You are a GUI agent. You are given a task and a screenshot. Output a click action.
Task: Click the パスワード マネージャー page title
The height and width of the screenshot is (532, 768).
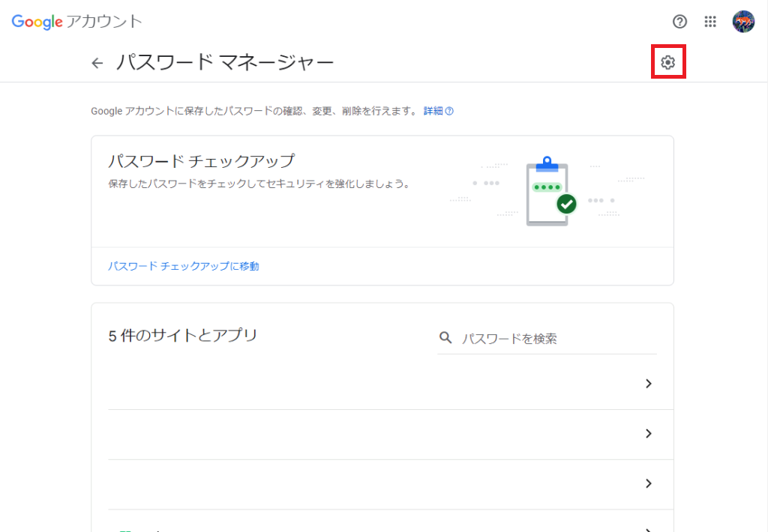point(225,64)
